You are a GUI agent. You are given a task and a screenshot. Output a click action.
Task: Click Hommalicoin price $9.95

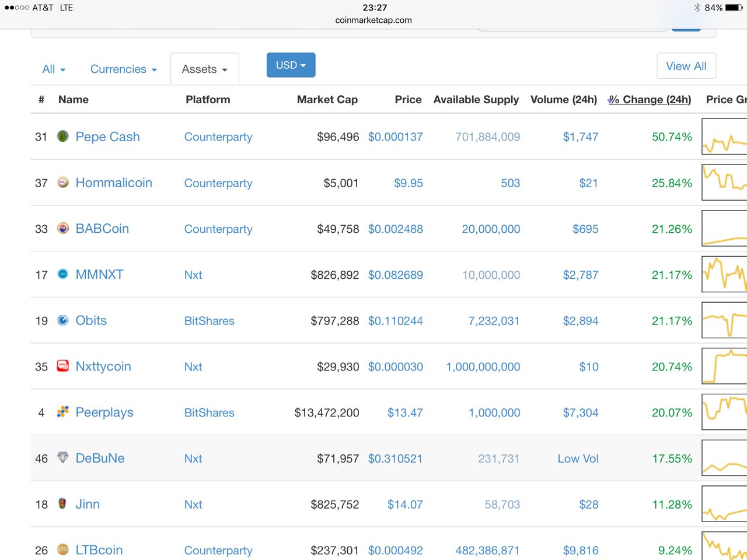(x=408, y=183)
